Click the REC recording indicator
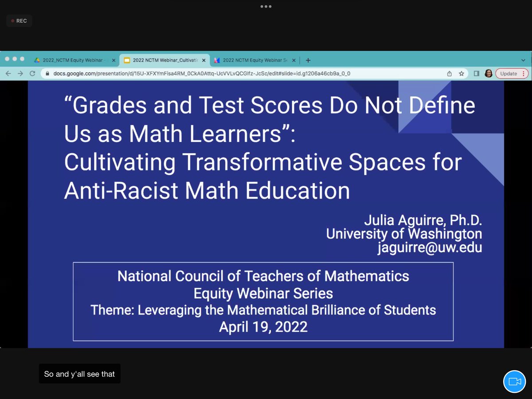Image resolution: width=532 pixels, height=399 pixels. (x=19, y=21)
